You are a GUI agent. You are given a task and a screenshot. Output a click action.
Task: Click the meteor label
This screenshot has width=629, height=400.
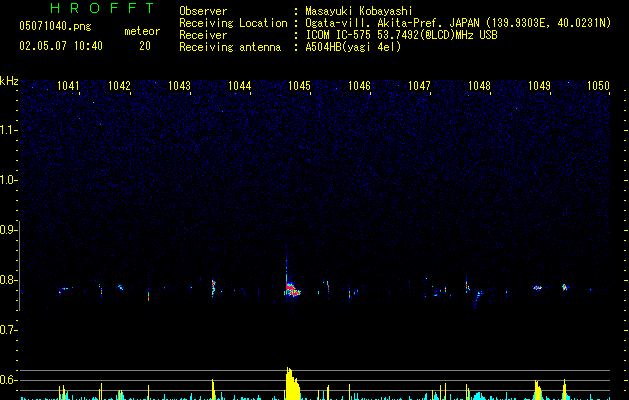[x=142, y=31]
